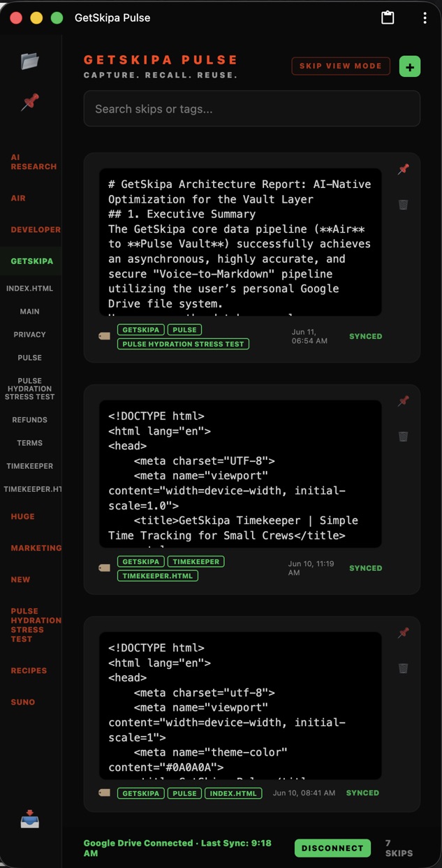The width and height of the screenshot is (442, 868).
Task: Open the three-dot menu in the title bar
Action: (425, 18)
